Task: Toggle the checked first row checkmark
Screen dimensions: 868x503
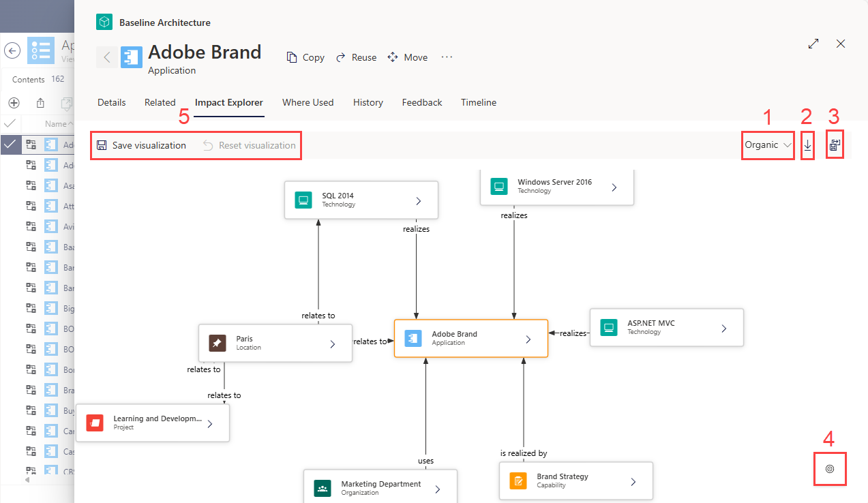Action: tap(10, 144)
